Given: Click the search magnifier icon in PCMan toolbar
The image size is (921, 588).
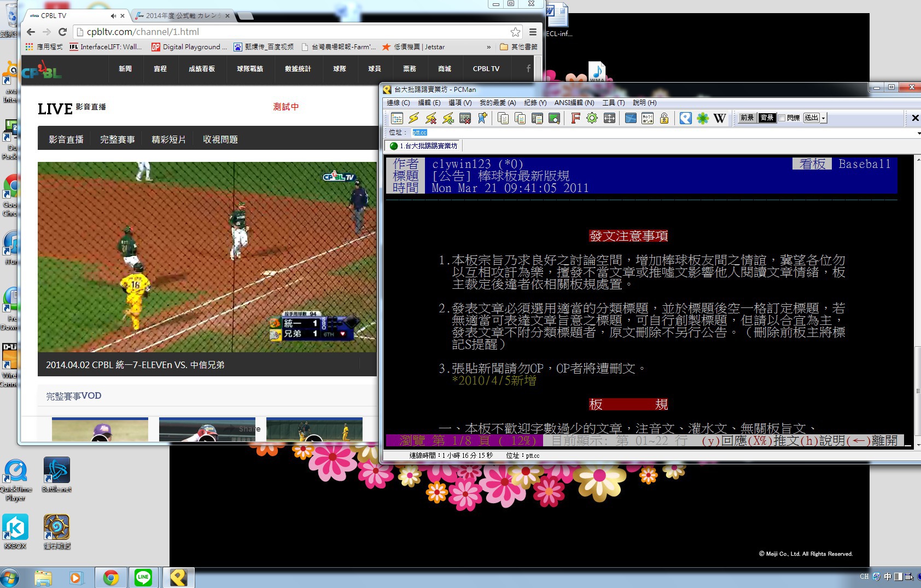Looking at the screenshot, I should click(554, 118).
